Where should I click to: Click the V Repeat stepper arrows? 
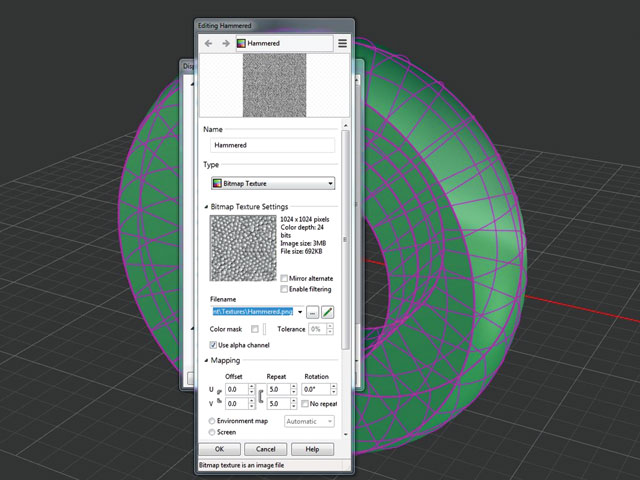click(x=293, y=404)
